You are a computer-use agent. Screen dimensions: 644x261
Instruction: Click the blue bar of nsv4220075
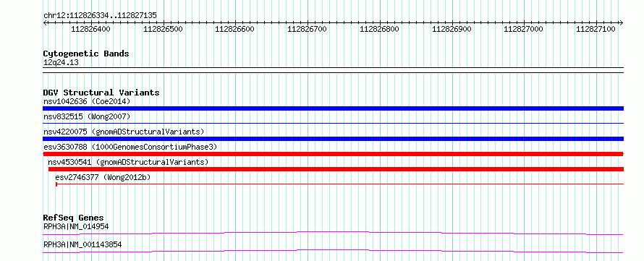(333, 139)
